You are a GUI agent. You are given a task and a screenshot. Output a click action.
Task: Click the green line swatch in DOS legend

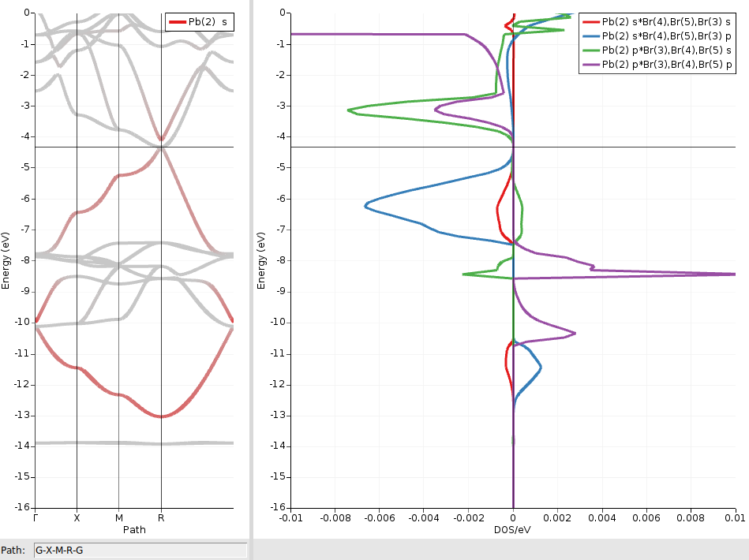point(590,50)
